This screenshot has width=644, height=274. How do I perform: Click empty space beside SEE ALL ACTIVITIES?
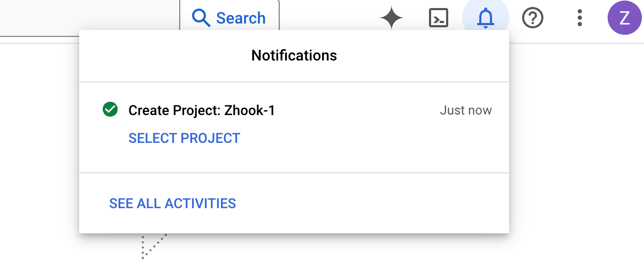tap(374, 203)
